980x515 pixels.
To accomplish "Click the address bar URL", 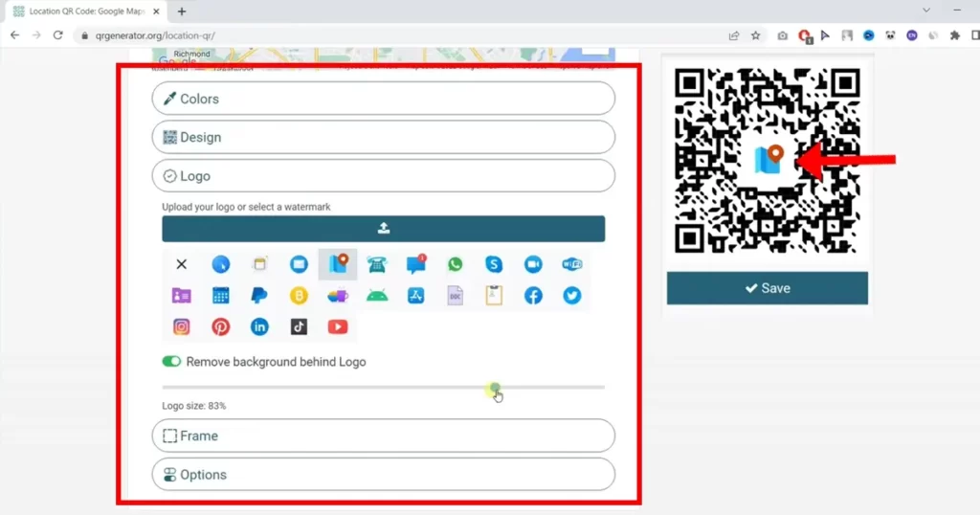I will [x=155, y=35].
